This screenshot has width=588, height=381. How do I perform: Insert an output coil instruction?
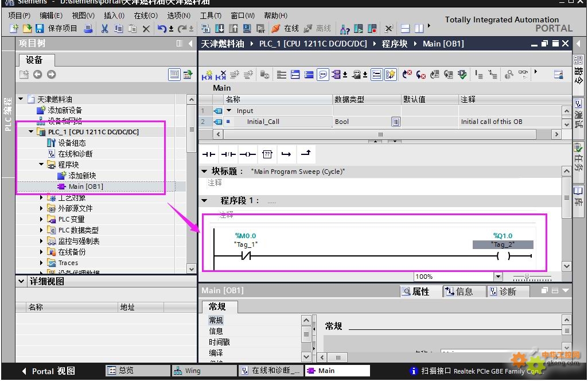pos(247,154)
